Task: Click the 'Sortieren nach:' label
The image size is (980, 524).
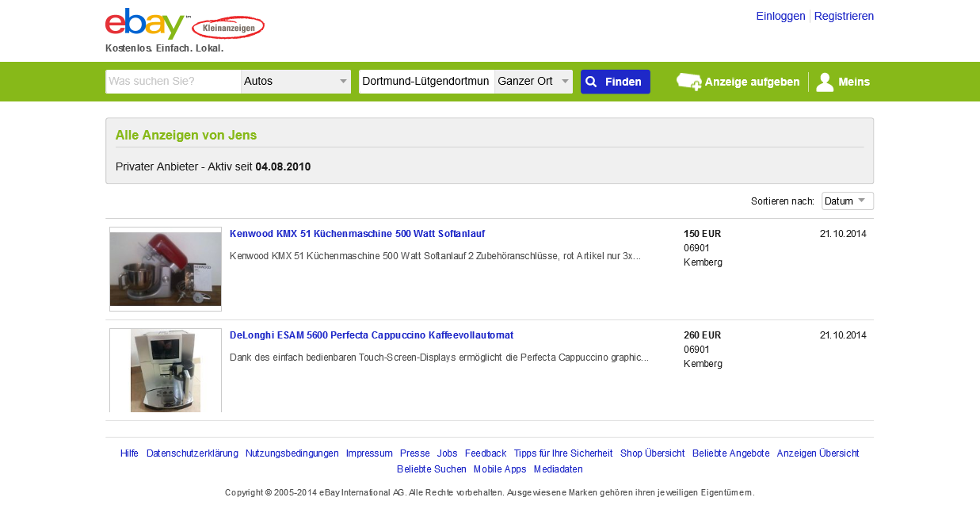Action: tap(783, 201)
